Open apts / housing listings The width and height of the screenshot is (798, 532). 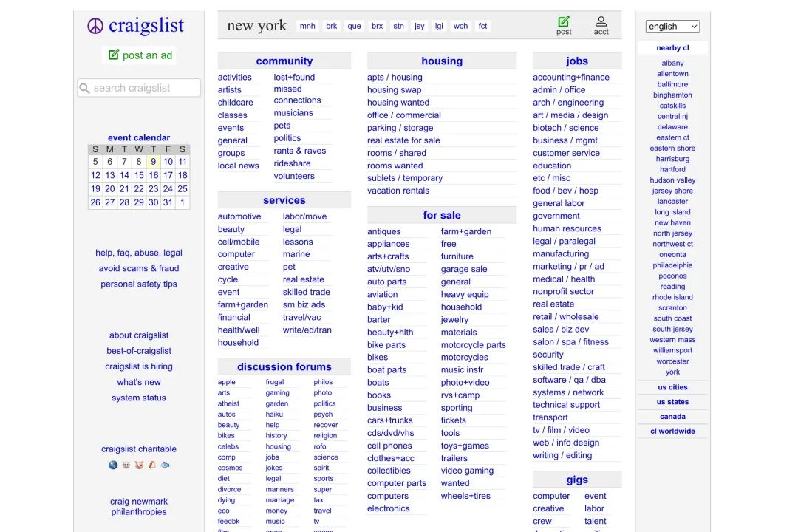click(x=395, y=78)
